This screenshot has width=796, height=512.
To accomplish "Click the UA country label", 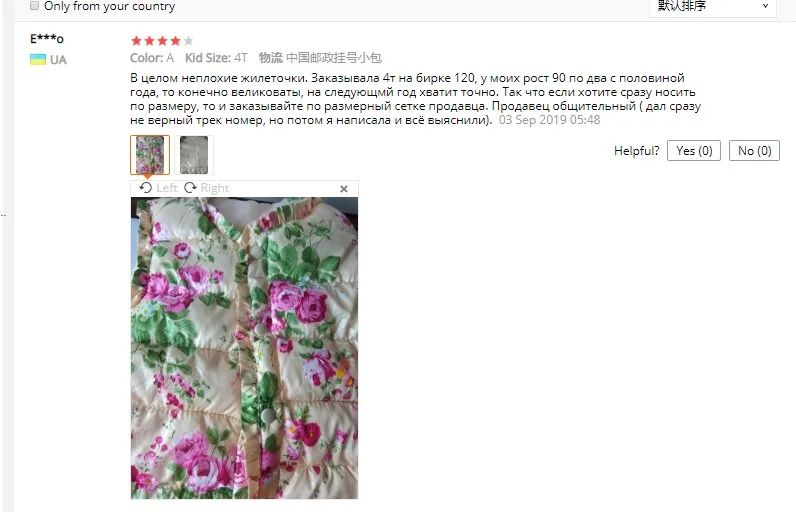I will 58,60.
